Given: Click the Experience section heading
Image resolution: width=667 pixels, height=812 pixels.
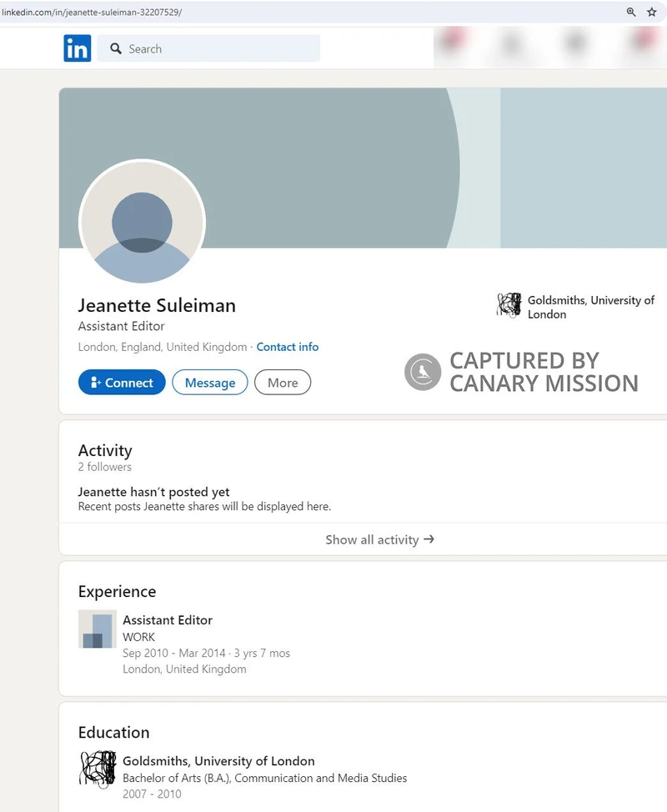Looking at the screenshot, I should [x=117, y=591].
